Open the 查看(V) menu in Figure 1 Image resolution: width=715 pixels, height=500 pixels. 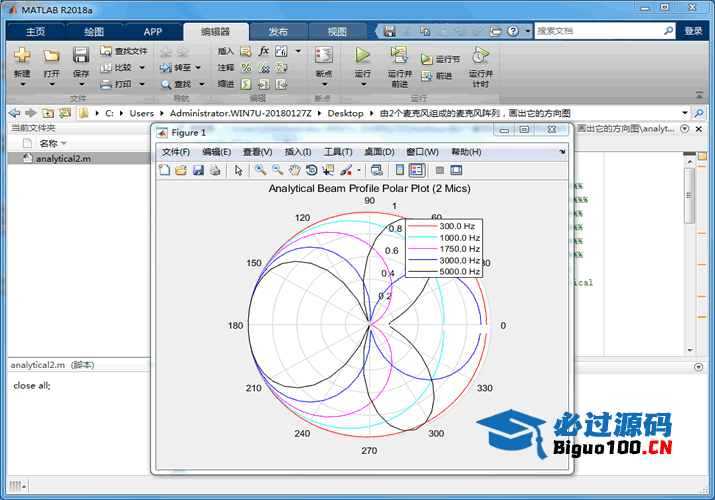(258, 152)
